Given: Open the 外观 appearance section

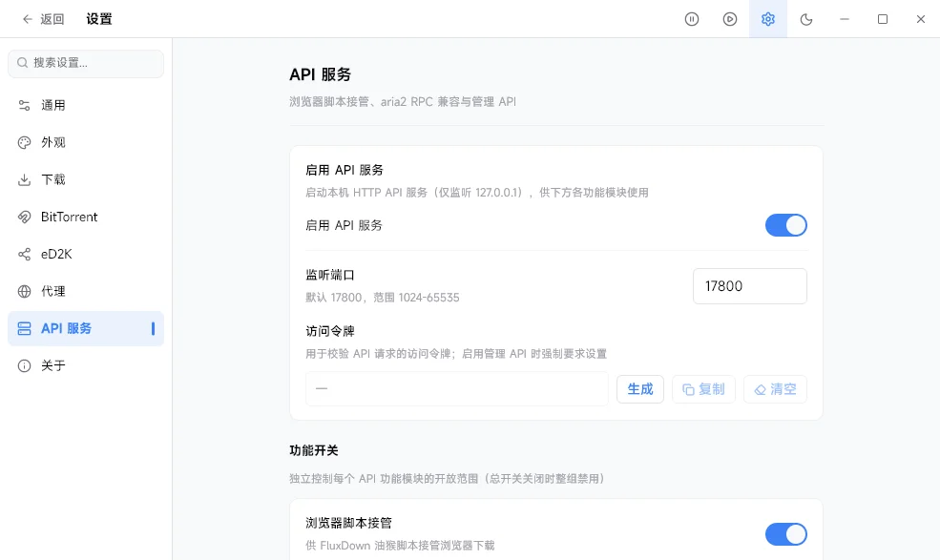Looking at the screenshot, I should tap(86, 143).
